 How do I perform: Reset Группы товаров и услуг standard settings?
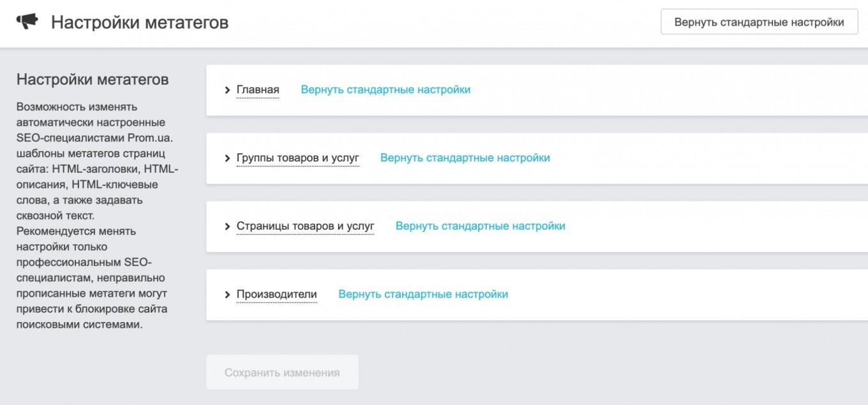point(465,158)
